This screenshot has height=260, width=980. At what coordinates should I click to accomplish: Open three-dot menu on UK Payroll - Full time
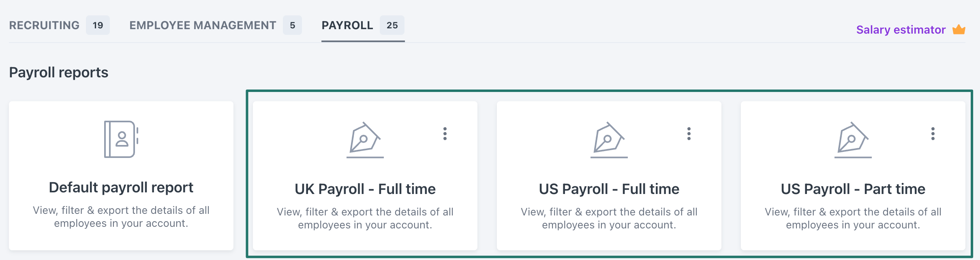pyautogui.click(x=445, y=134)
